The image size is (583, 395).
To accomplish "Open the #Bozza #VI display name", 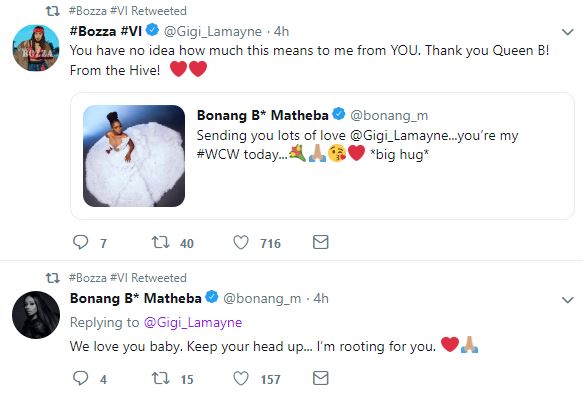I will click(106, 31).
